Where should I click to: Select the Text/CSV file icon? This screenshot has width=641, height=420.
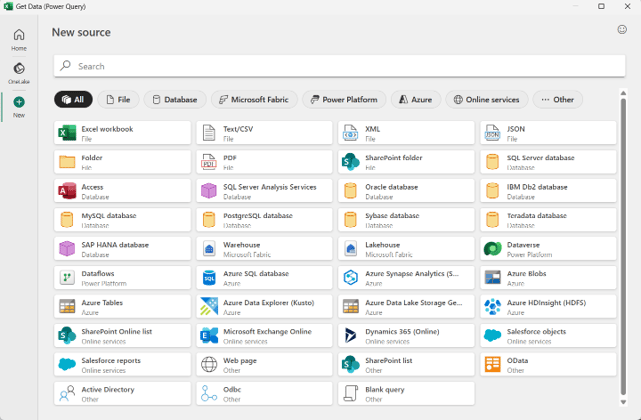pyautogui.click(x=209, y=133)
